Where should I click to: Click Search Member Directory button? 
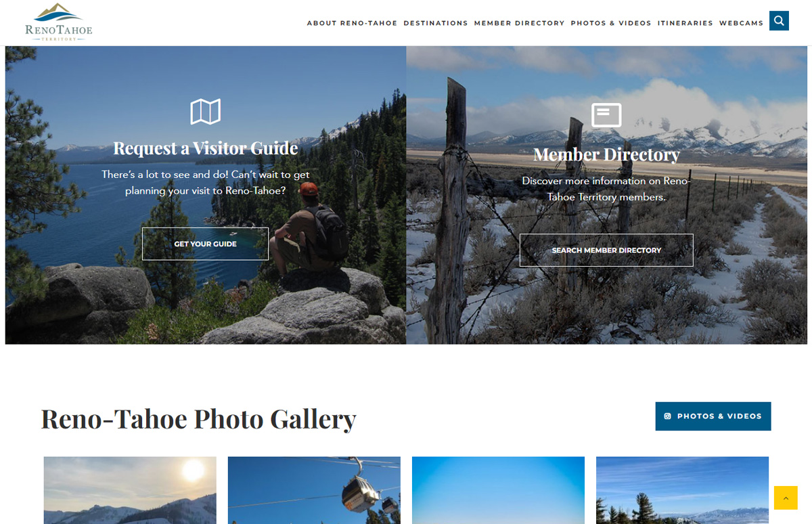click(606, 250)
